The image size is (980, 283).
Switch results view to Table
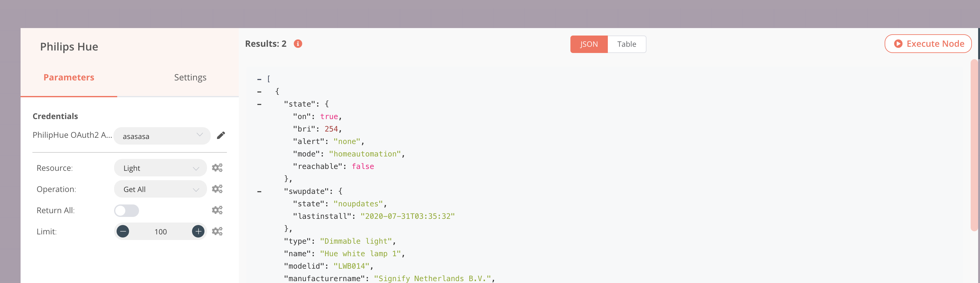626,44
